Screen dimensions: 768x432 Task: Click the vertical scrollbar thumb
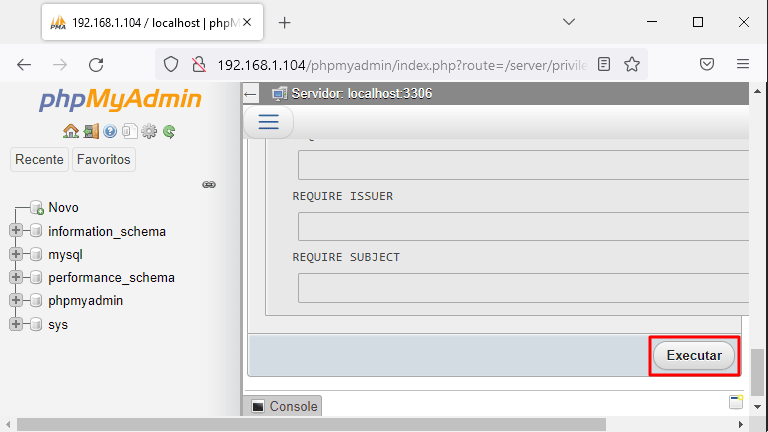(x=757, y=372)
